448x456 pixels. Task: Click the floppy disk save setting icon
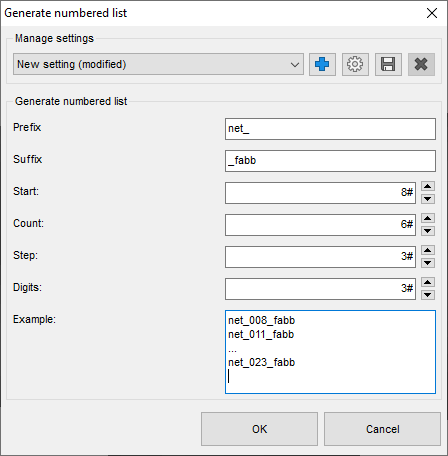[388, 64]
